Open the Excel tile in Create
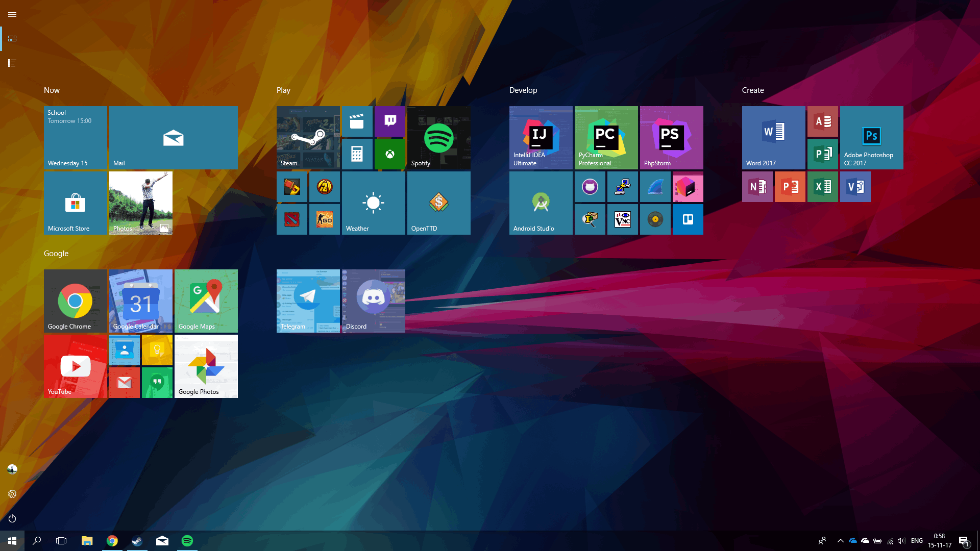The image size is (980, 551). (x=822, y=187)
